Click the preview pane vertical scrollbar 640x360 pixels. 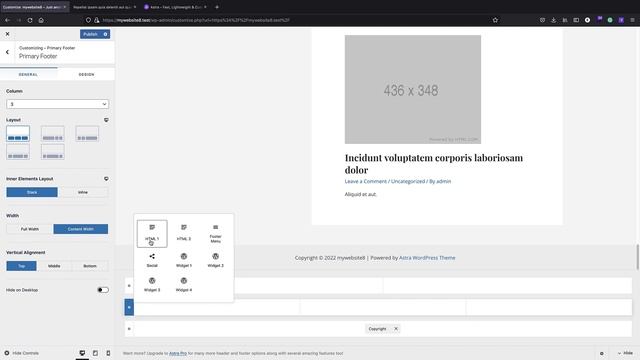637,257
